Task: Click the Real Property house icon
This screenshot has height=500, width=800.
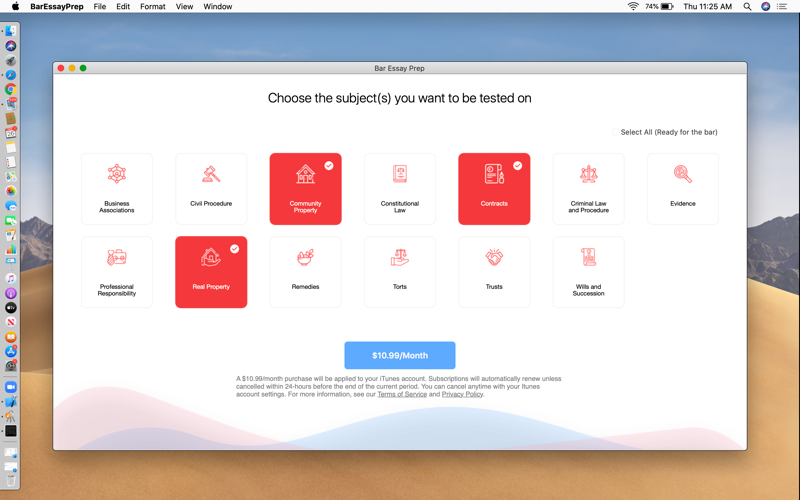Action: [x=211, y=257]
